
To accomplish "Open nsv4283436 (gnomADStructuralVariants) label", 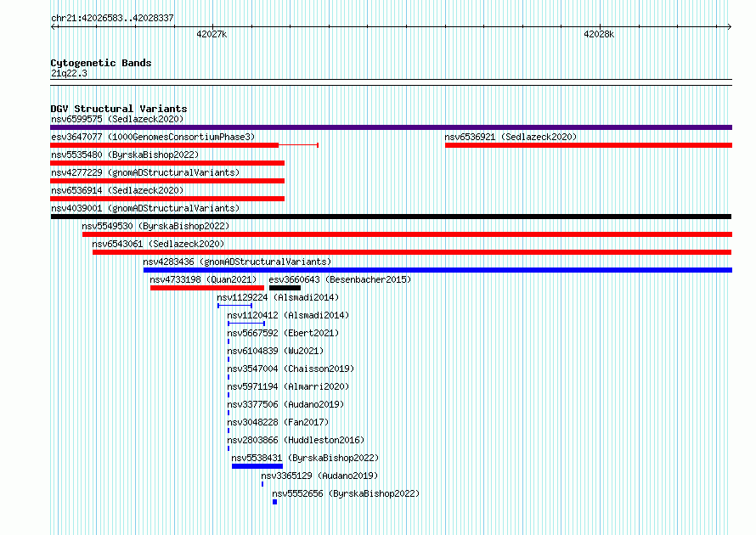I will tap(237, 262).
